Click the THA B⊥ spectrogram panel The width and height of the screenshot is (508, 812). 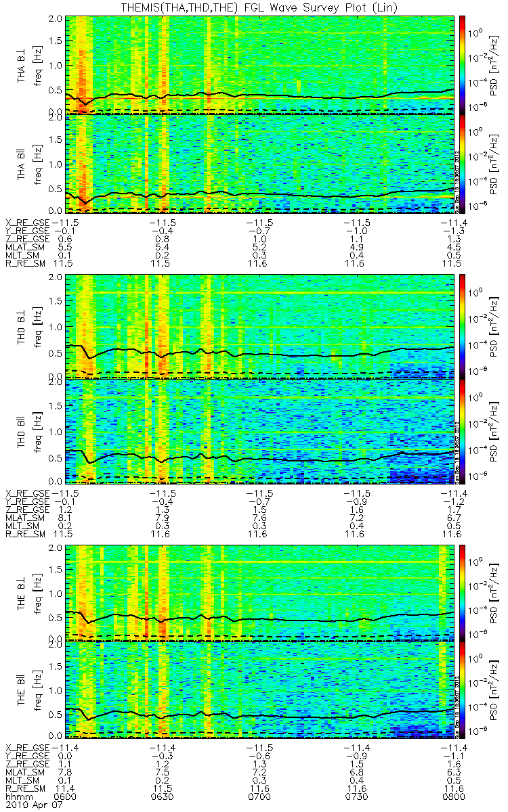[x=260, y=64]
